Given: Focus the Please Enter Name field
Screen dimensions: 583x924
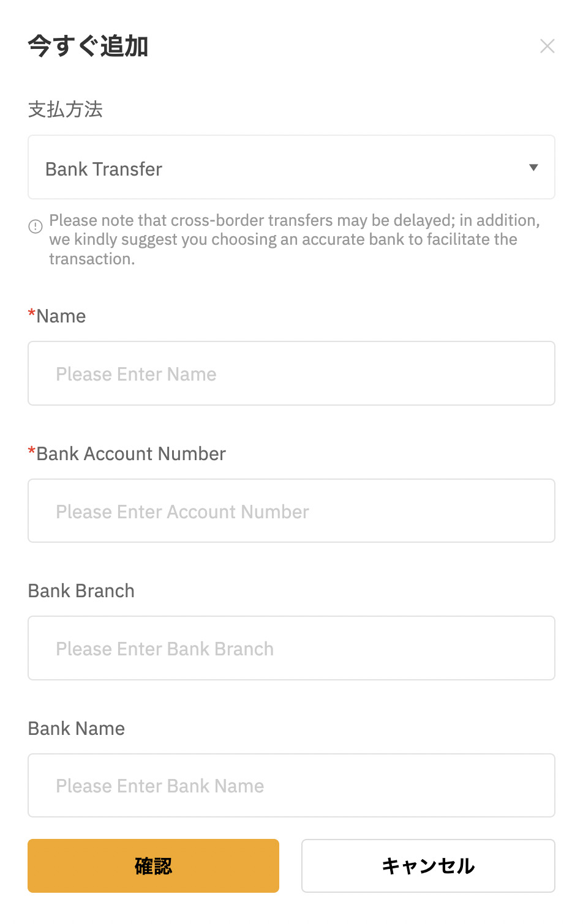Looking at the screenshot, I should tap(291, 373).
